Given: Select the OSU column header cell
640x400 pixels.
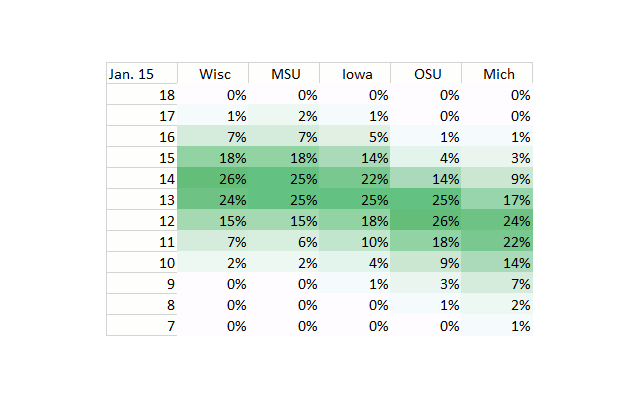Looking at the screenshot, I should click(x=427, y=74).
